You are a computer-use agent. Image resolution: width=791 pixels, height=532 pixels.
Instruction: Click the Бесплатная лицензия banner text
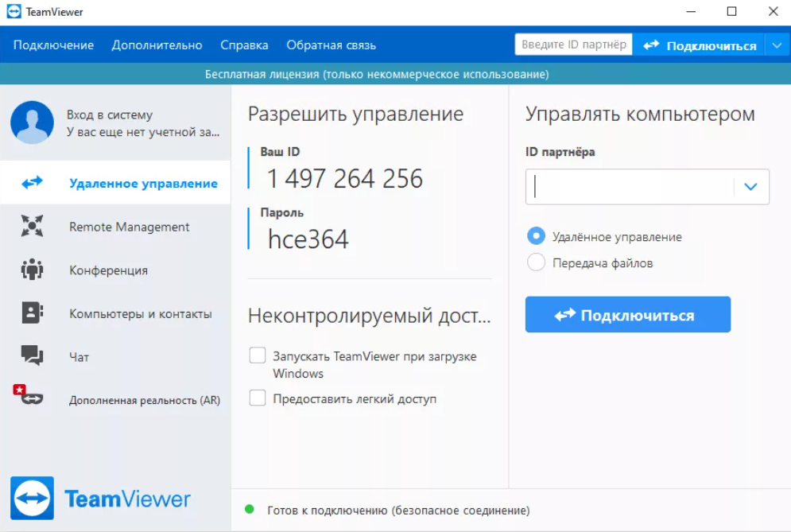coord(377,74)
